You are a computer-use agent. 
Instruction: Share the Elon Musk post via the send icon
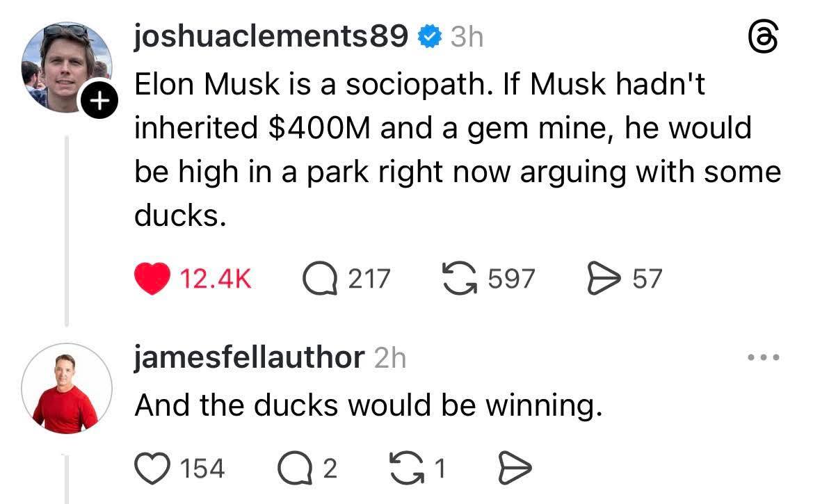pyautogui.click(x=605, y=277)
